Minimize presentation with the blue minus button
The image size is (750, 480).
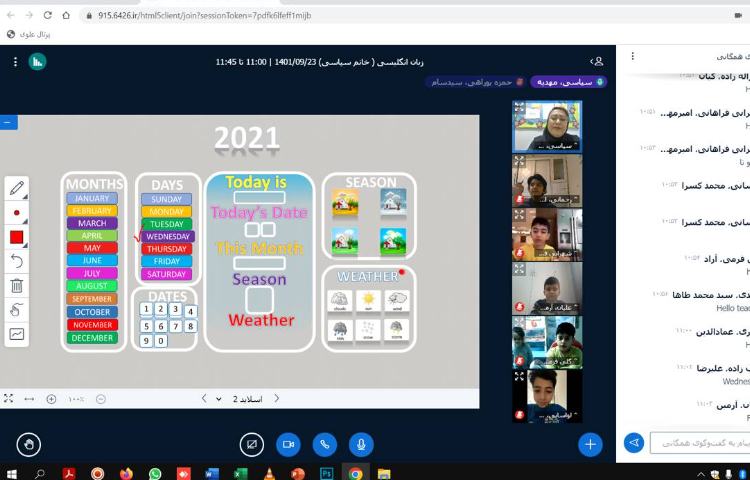8,122
